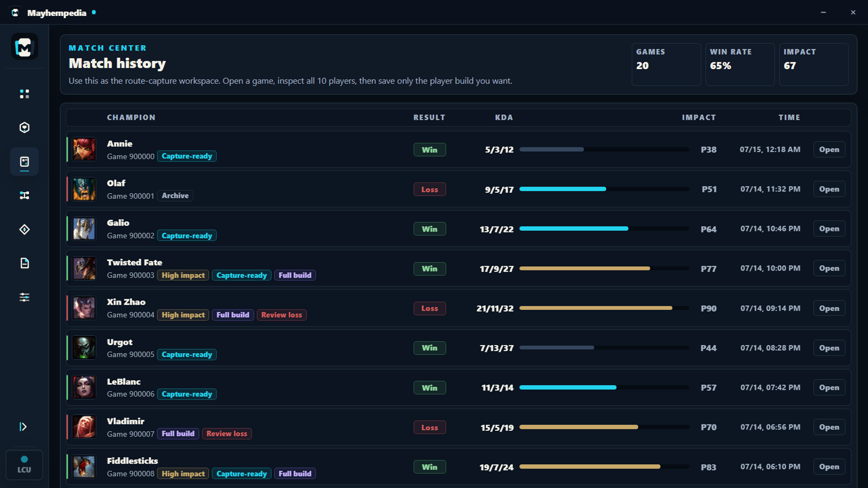Select the active match history sidebar icon
868x488 pixels.
coord(24,162)
